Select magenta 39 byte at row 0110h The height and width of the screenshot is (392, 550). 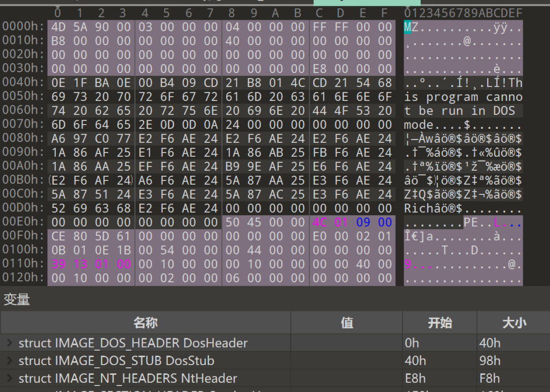(57, 264)
